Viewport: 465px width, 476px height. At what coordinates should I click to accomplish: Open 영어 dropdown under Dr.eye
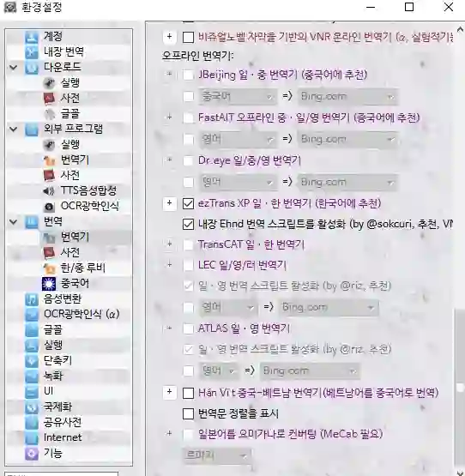pyautogui.click(x=238, y=183)
